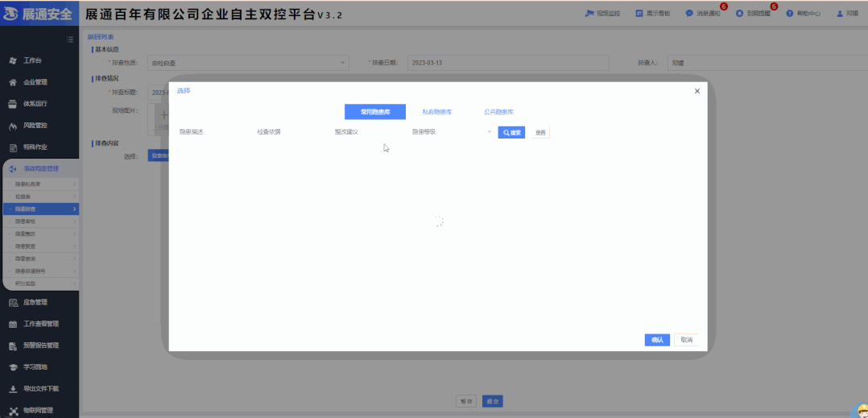Click 消息通知 red badge 6
The image size is (868, 418).
724,6
